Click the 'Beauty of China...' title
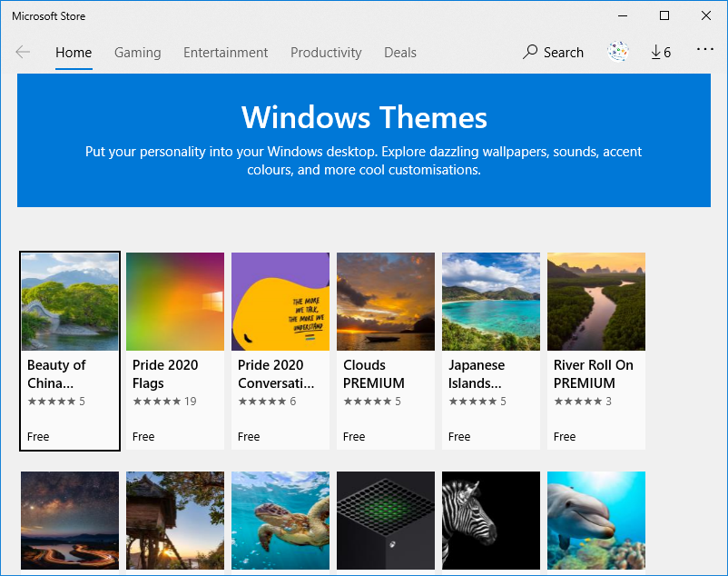The width and height of the screenshot is (728, 576). click(56, 374)
